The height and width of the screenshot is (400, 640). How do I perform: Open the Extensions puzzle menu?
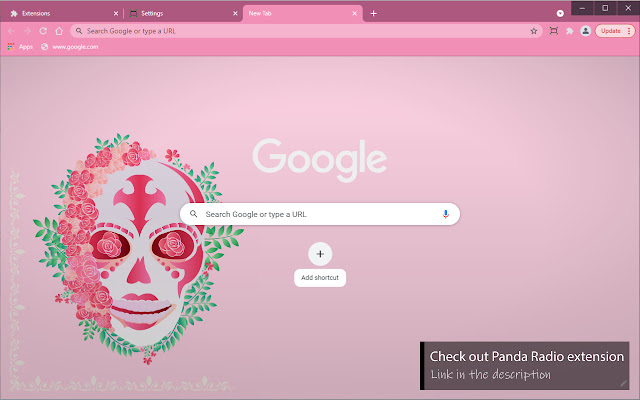[x=569, y=31]
